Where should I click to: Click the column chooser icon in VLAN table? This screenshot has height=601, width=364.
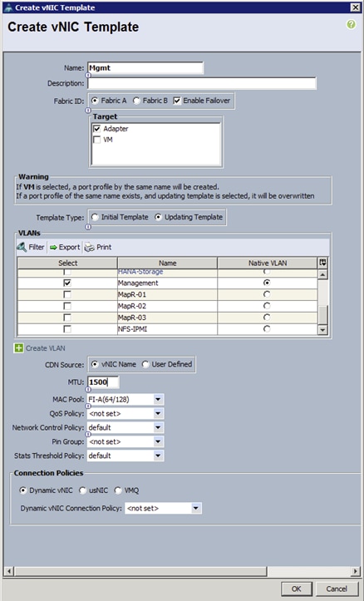[x=322, y=263]
